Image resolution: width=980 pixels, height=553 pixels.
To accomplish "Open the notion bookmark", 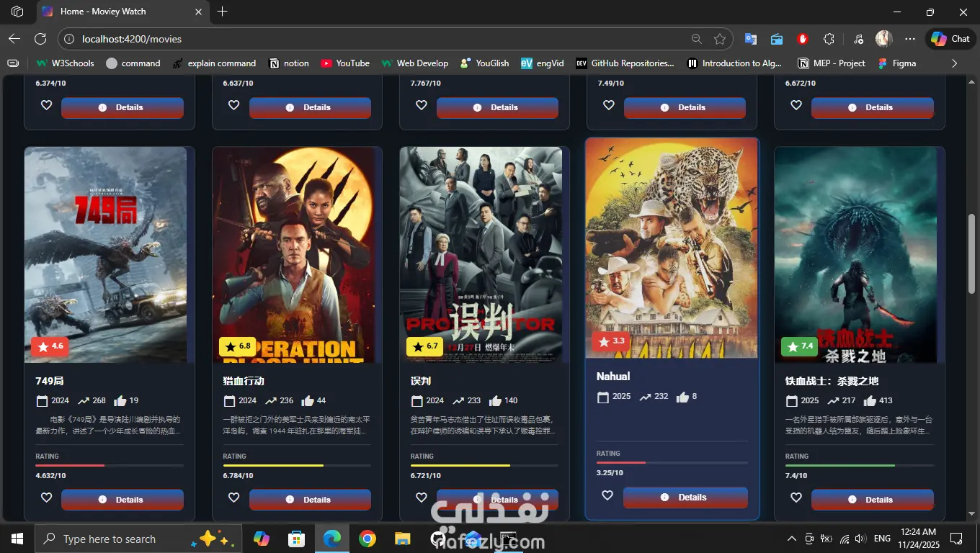I will pyautogui.click(x=288, y=63).
